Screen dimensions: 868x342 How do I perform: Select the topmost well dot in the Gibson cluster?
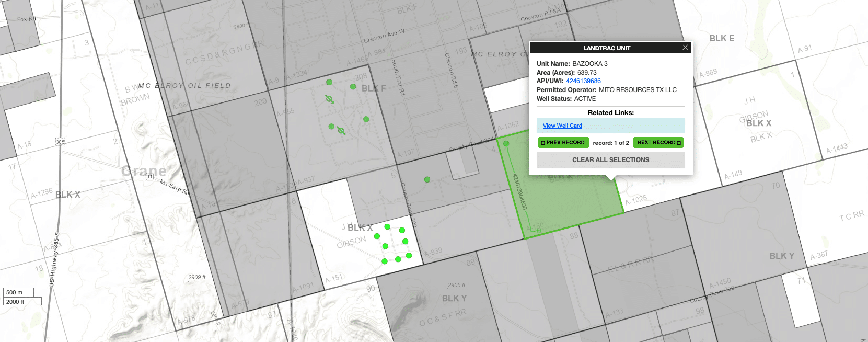pos(387,226)
